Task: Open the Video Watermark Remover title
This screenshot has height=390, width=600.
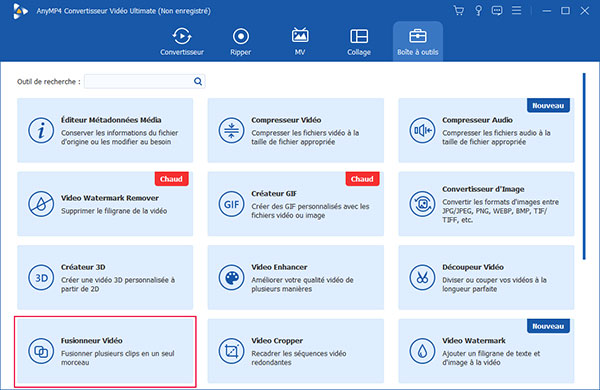Action: click(110, 198)
